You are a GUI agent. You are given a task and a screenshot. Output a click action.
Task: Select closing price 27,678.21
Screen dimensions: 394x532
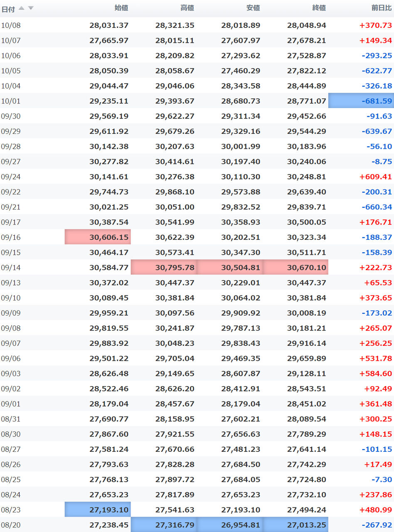coord(307,40)
